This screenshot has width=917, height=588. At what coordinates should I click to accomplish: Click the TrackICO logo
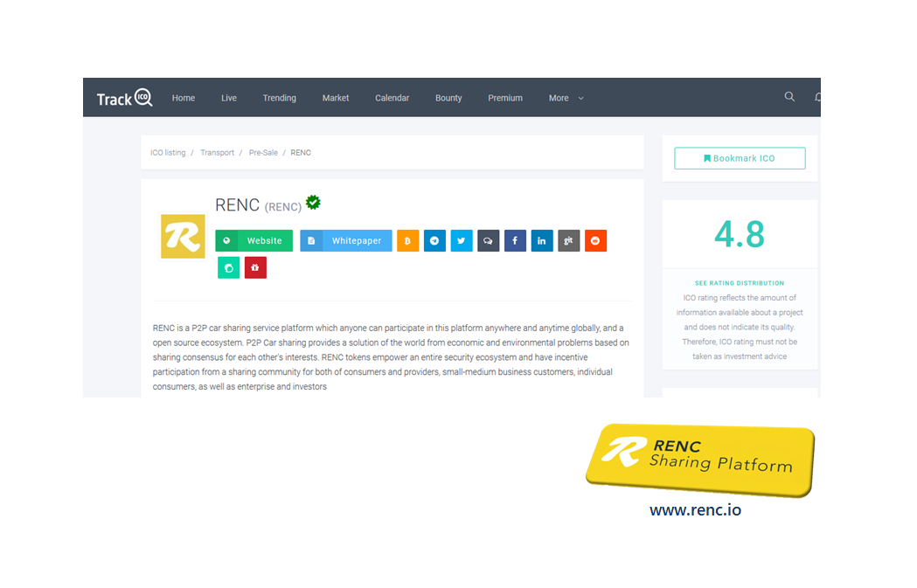(124, 98)
